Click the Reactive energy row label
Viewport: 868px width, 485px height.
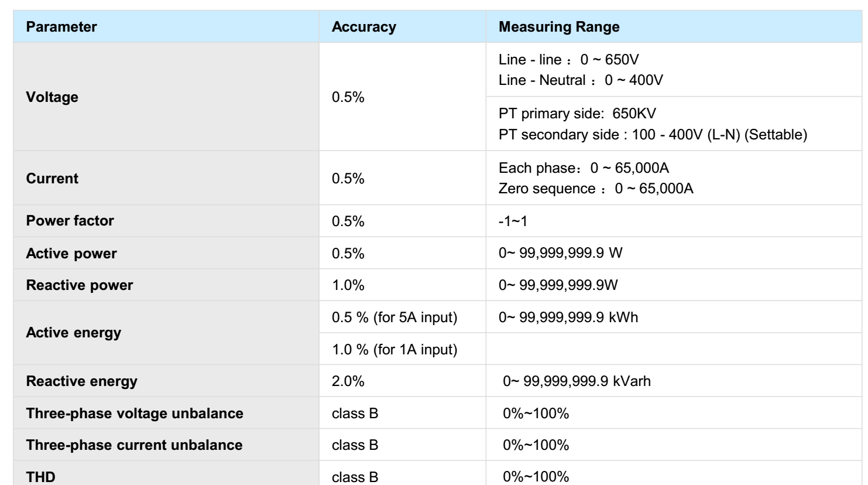[x=81, y=381]
